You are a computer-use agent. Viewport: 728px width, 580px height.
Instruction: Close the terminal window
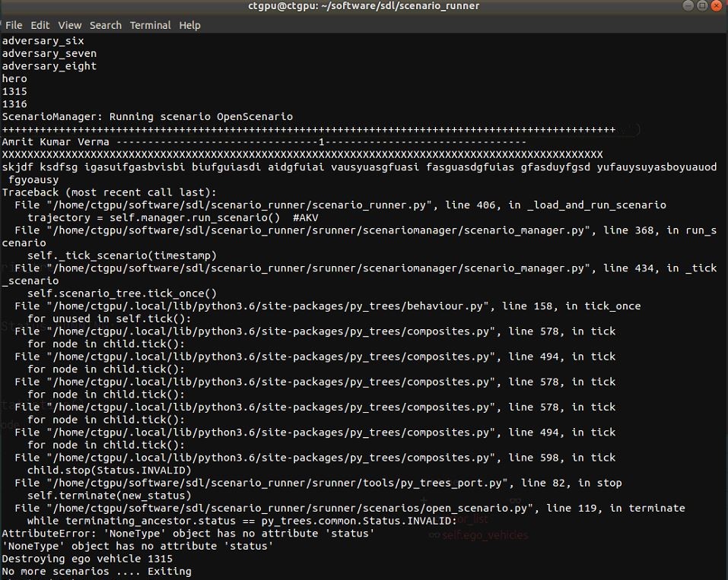pos(717,5)
